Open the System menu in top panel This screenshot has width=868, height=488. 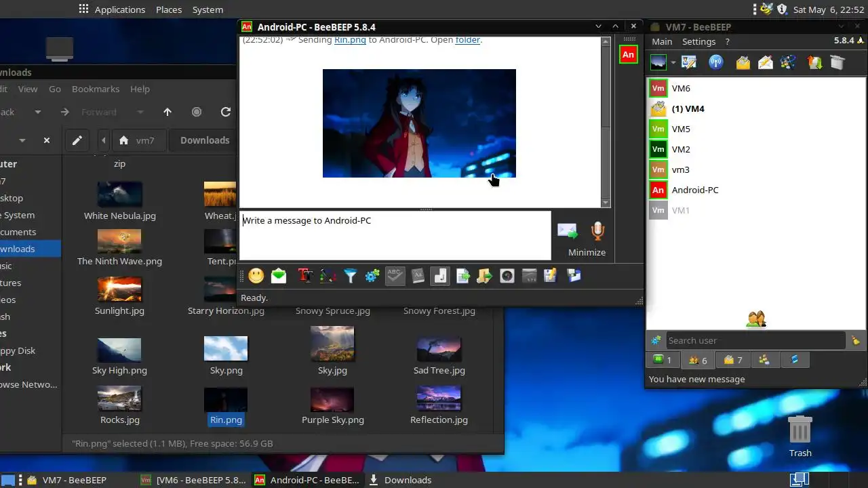point(208,9)
